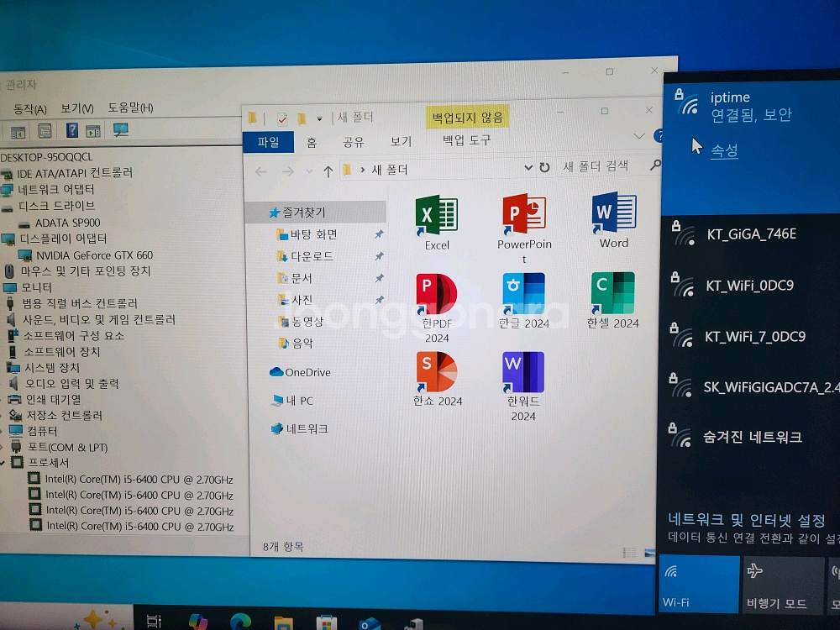Open 네트워크 및 인터넷 설정 link
Image resolution: width=840 pixels, height=630 pixels.
(746, 520)
